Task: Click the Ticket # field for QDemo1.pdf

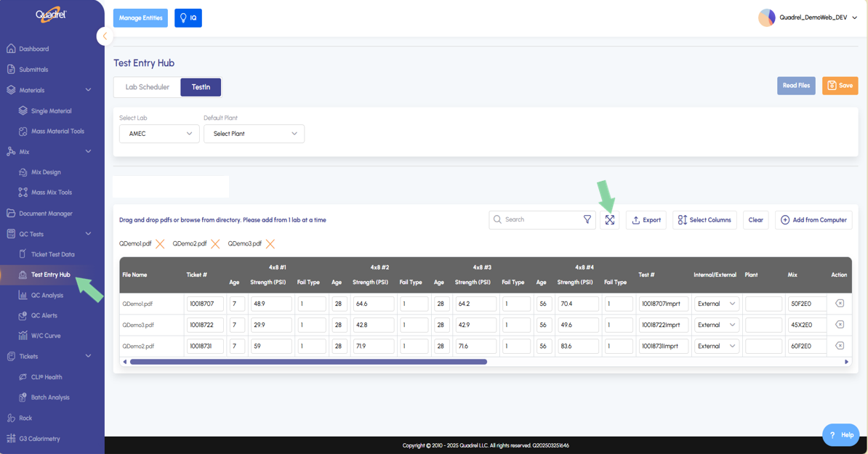Action: 204,304
